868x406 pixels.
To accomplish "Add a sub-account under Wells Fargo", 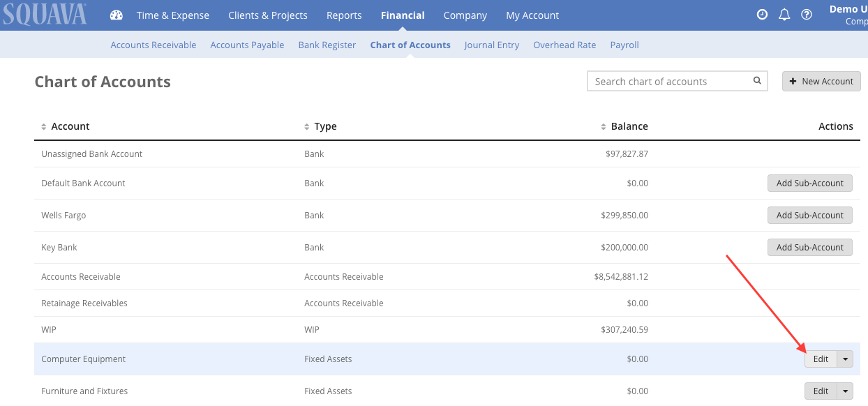I will pyautogui.click(x=809, y=215).
